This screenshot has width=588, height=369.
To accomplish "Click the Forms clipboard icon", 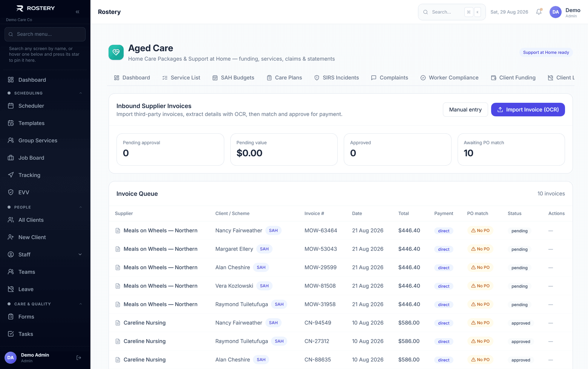I will (11, 317).
